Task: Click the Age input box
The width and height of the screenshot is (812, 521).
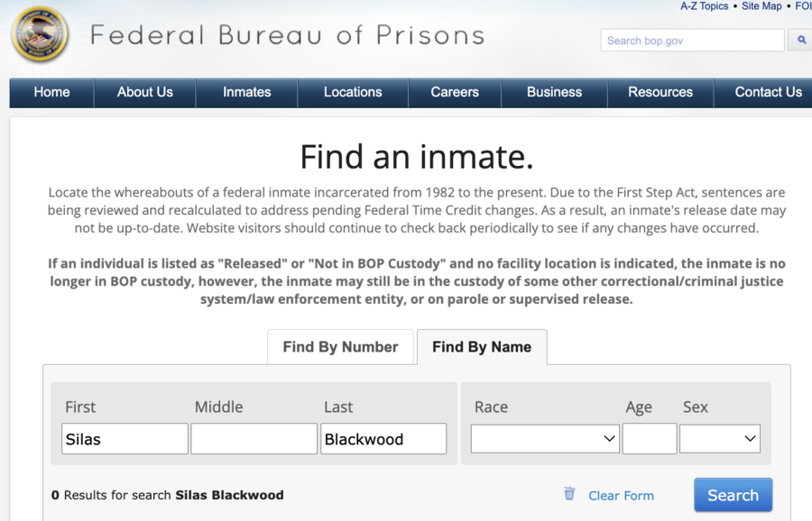Action: coord(649,439)
